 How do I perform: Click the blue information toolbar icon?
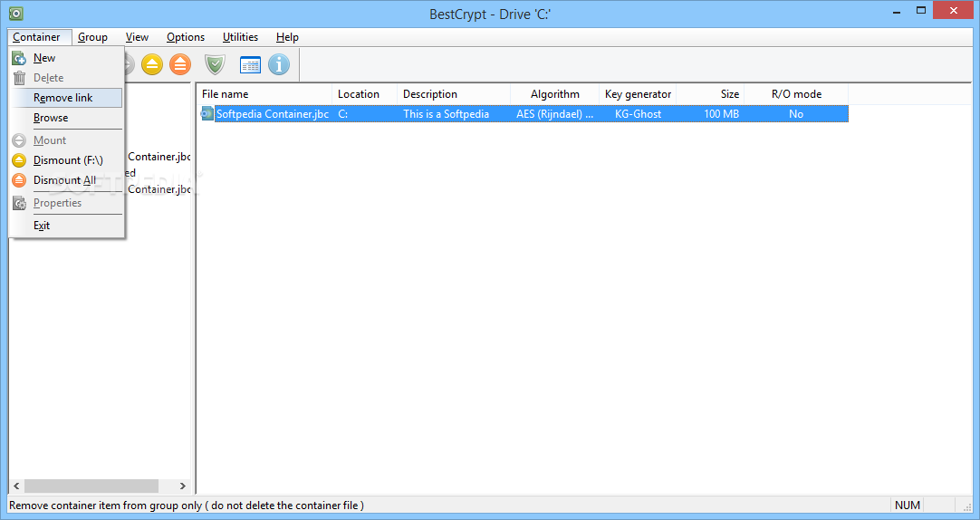(279, 64)
